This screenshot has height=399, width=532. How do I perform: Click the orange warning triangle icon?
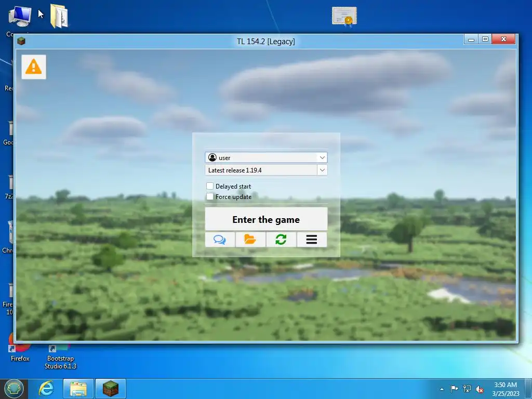point(34,67)
